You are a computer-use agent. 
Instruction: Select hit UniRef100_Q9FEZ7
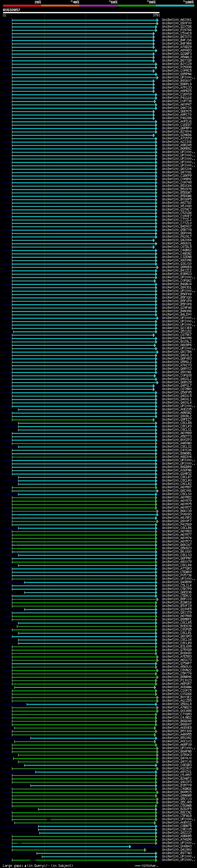[177, 419]
